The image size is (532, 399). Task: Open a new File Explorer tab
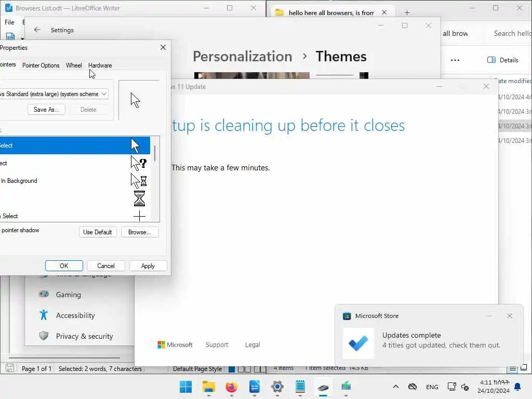click(x=407, y=13)
